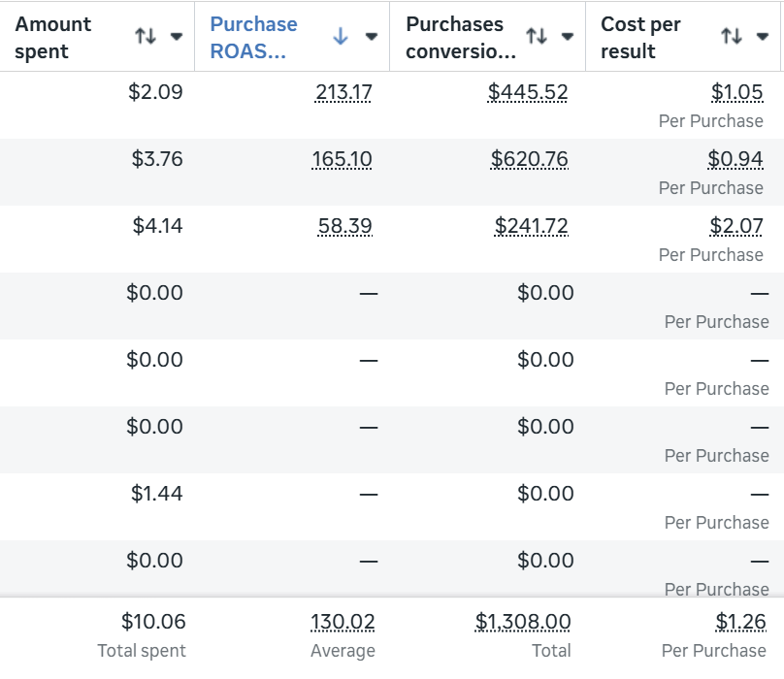784x679 pixels.
Task: Click the $620.76 conversion value
Action: (530, 159)
